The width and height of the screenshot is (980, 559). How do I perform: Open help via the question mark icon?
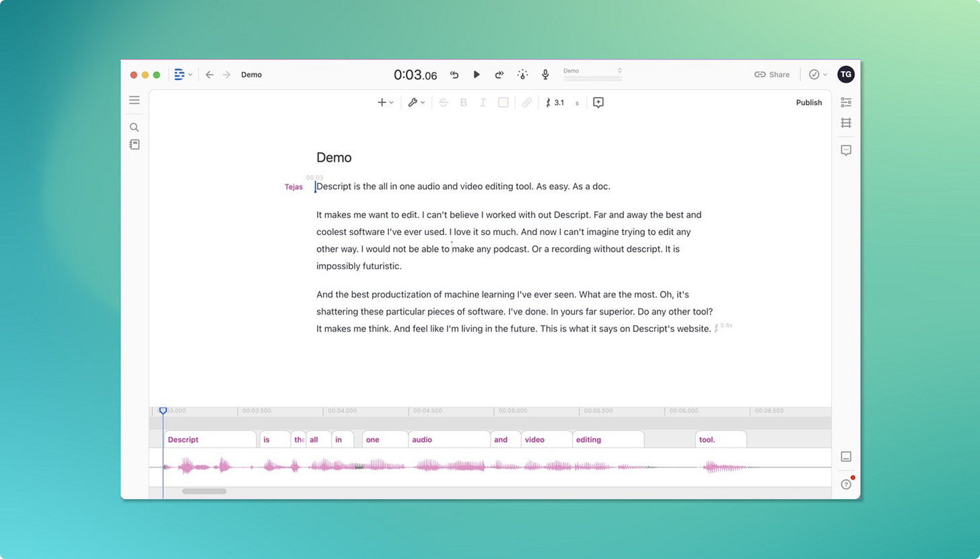click(x=846, y=484)
